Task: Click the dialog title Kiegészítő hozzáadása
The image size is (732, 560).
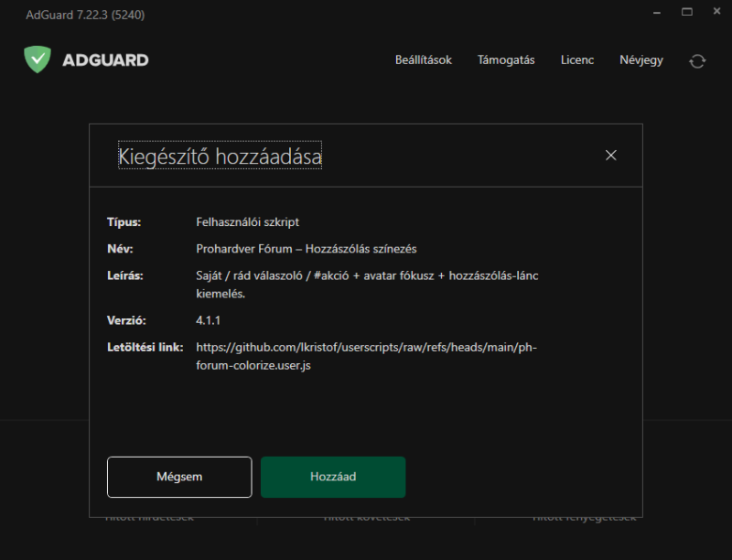Action: click(x=220, y=156)
